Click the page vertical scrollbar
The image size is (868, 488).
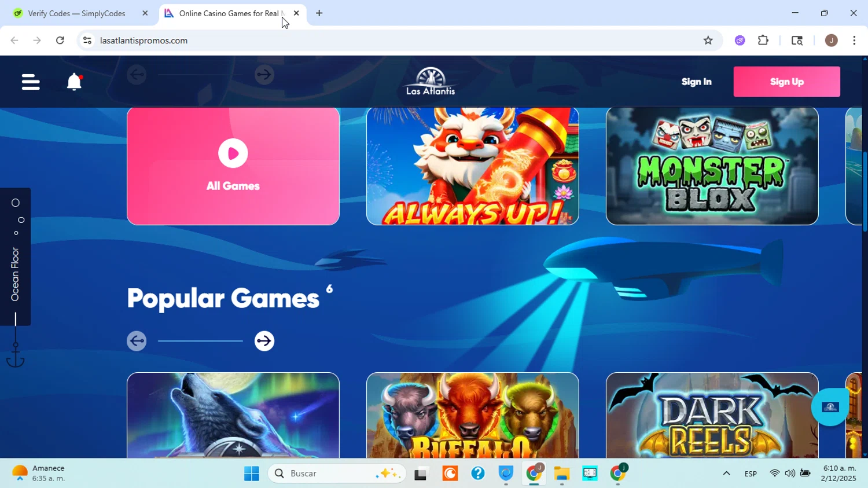[x=865, y=191]
